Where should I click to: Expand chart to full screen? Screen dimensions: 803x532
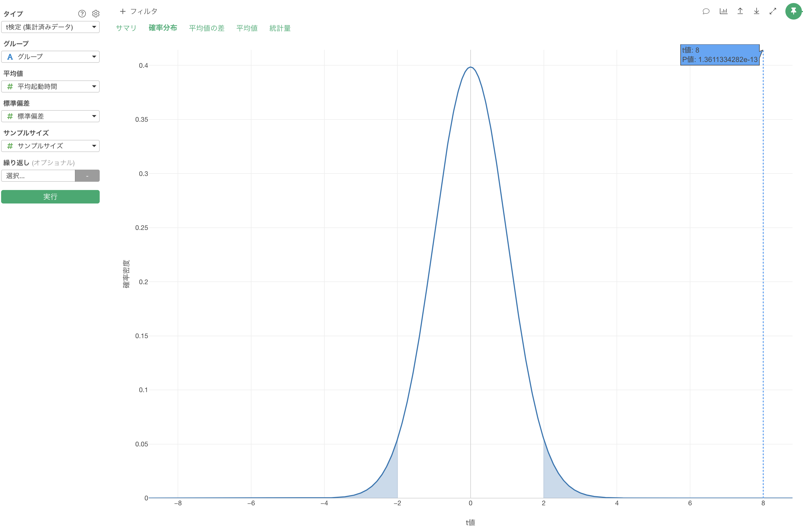(x=773, y=11)
